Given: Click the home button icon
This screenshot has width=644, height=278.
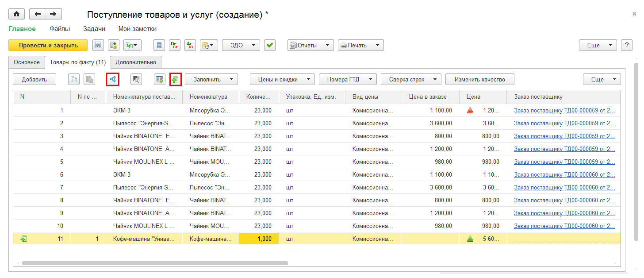Looking at the screenshot, I should pos(17,14).
